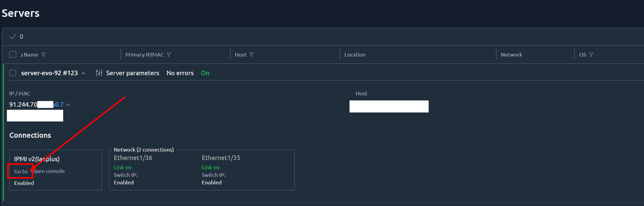This screenshot has height=206, width=644.
Task: Check the server-evo-92 #123 row checkbox
Action: 13,73
